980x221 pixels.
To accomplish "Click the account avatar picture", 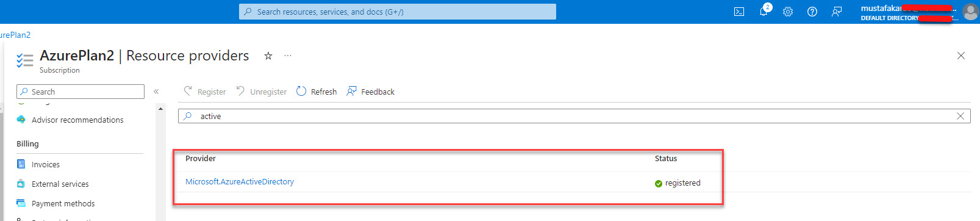I will pos(970,12).
